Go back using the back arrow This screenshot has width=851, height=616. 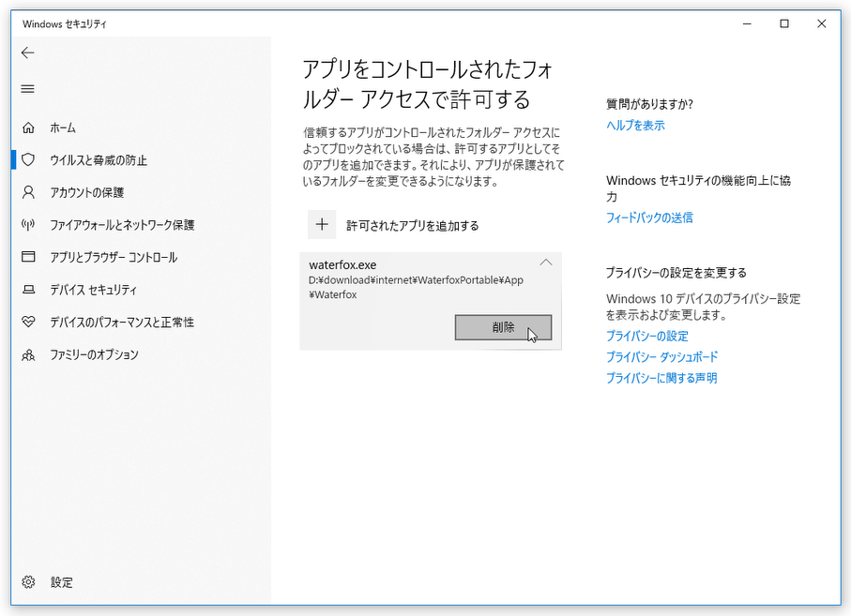click(28, 53)
